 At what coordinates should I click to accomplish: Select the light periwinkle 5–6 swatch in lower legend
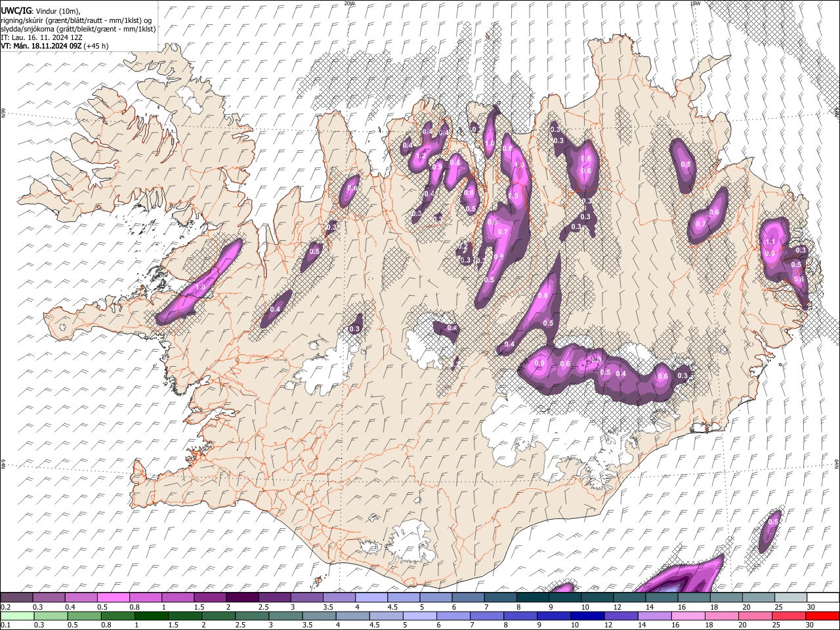(420, 616)
